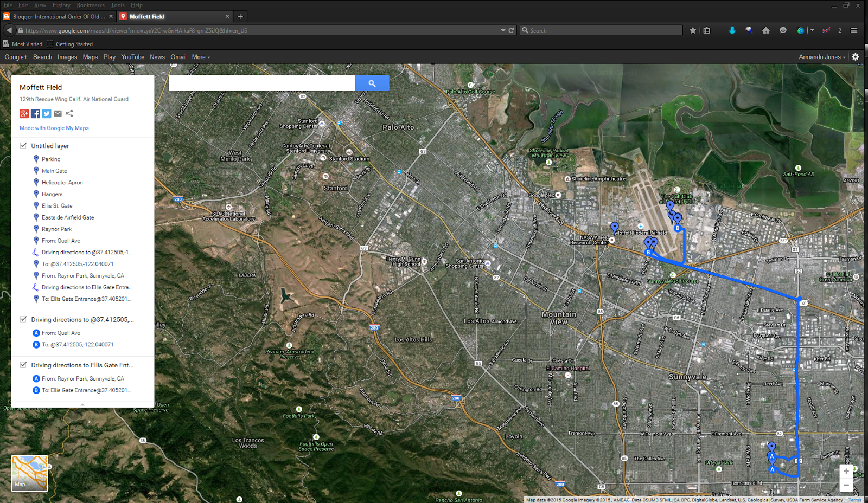
Task: Open the View menu
Action: [x=40, y=5]
